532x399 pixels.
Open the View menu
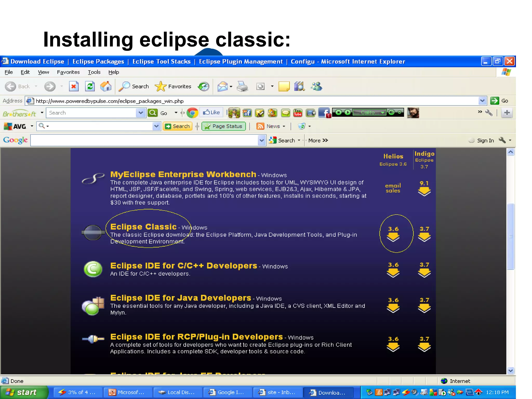(43, 72)
